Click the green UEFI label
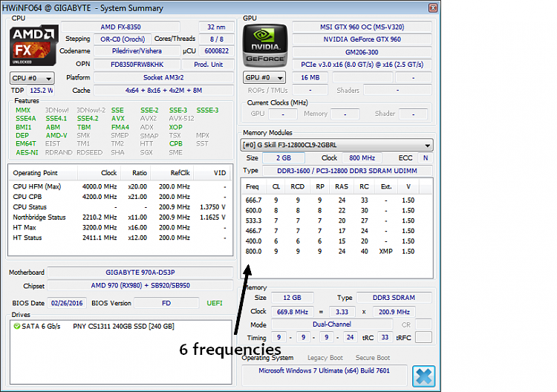Screen dimensions: 557x392 click(x=215, y=303)
